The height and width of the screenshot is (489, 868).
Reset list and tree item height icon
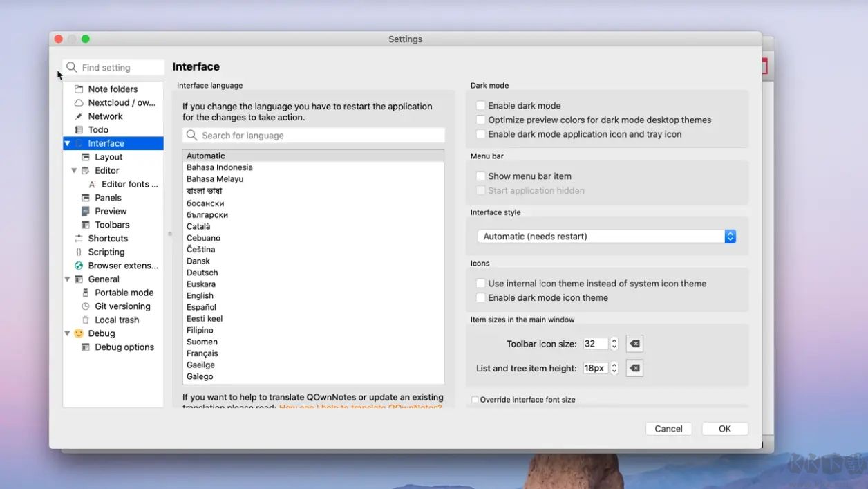[x=634, y=369]
